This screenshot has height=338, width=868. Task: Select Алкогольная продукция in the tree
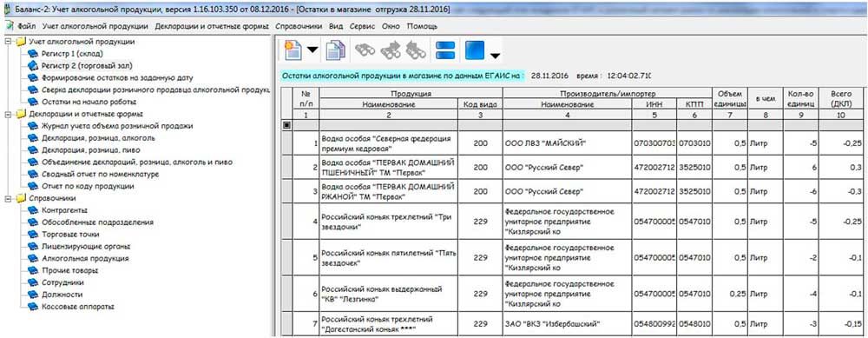pos(85,258)
